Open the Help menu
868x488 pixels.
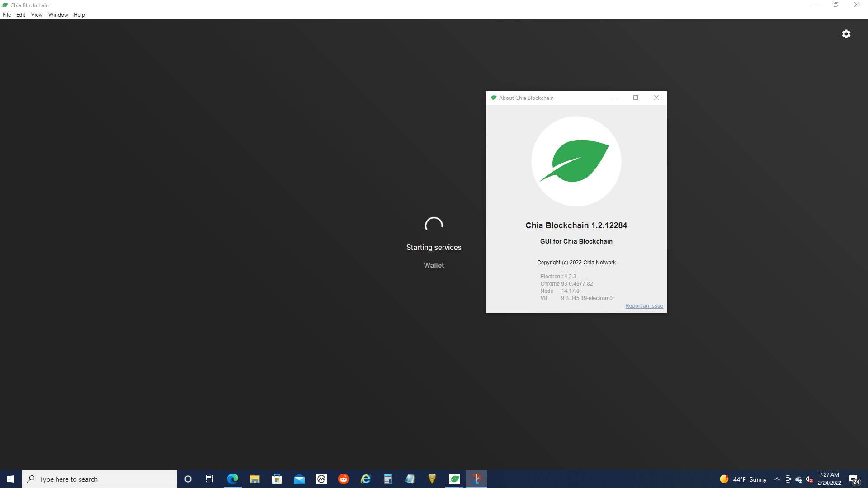(x=79, y=15)
